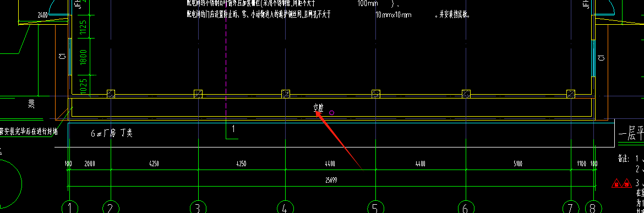
Task: Select the column marker on axis 7
Action: [x=570, y=94]
